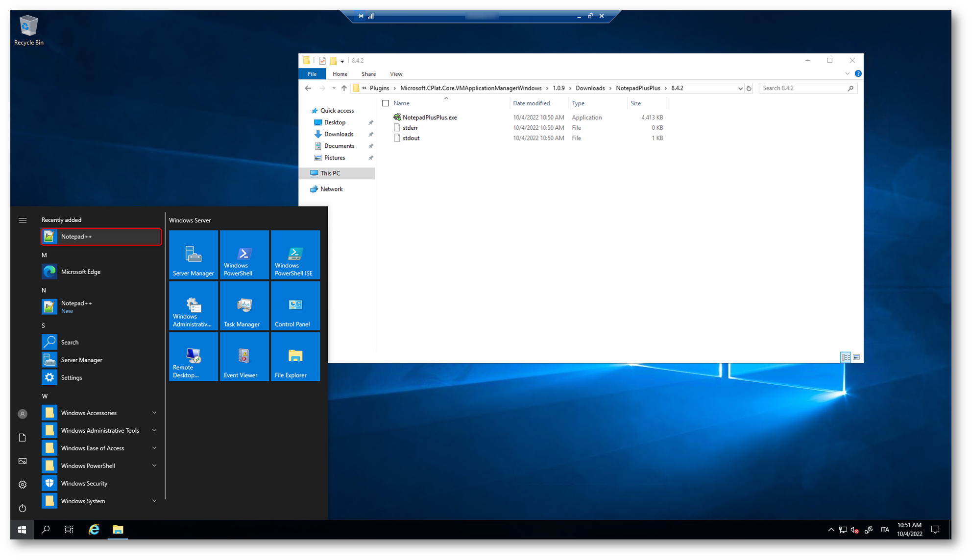Refresh the current folder

pos(749,89)
